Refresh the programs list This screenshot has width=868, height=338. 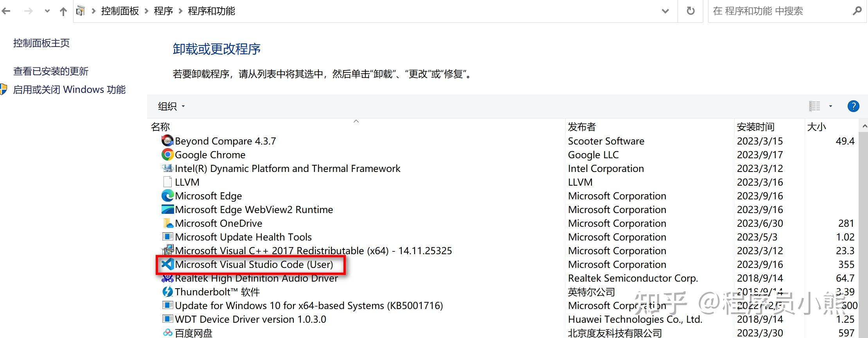coord(691,11)
